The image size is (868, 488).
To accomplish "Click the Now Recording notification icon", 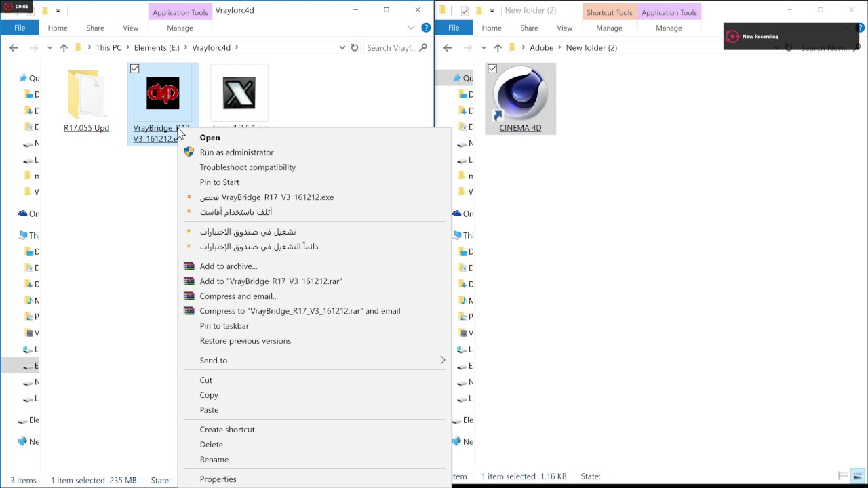I will pyautogui.click(x=732, y=37).
